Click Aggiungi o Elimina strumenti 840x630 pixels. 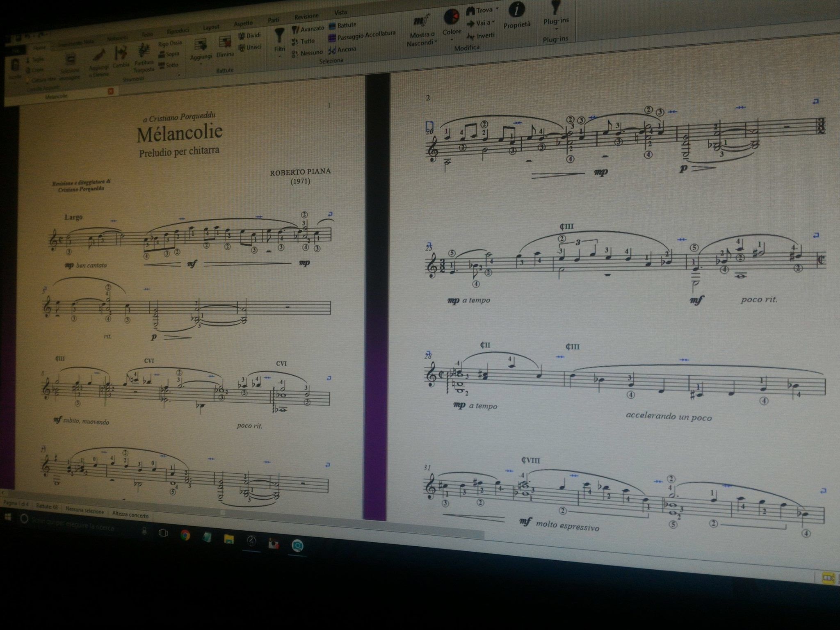pos(98,63)
